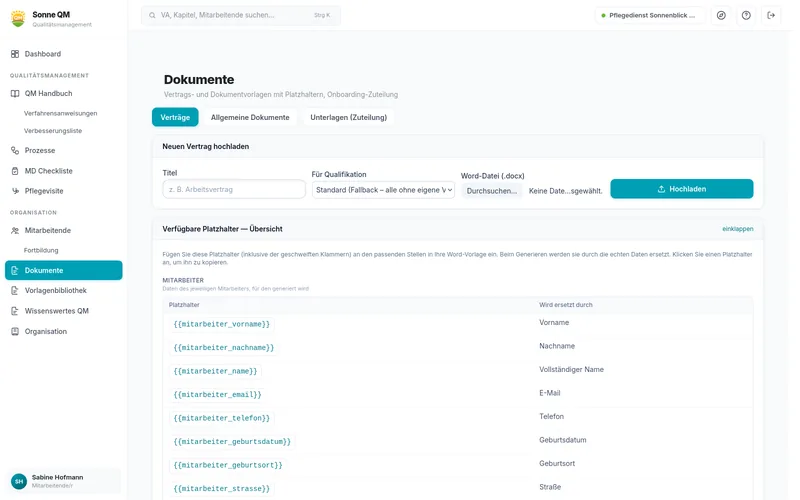Collapse placeholder overview via einklappen
This screenshot has height=500, width=800.
tap(737, 229)
